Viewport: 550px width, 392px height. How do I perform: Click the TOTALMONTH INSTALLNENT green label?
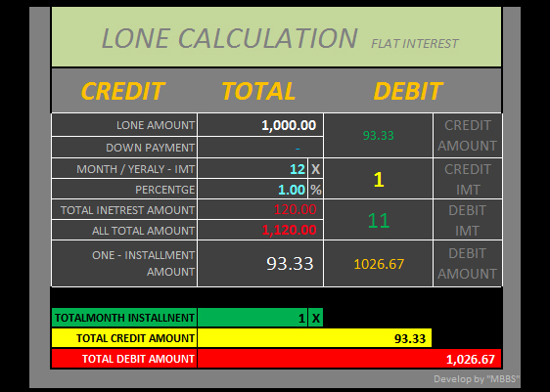click(124, 318)
